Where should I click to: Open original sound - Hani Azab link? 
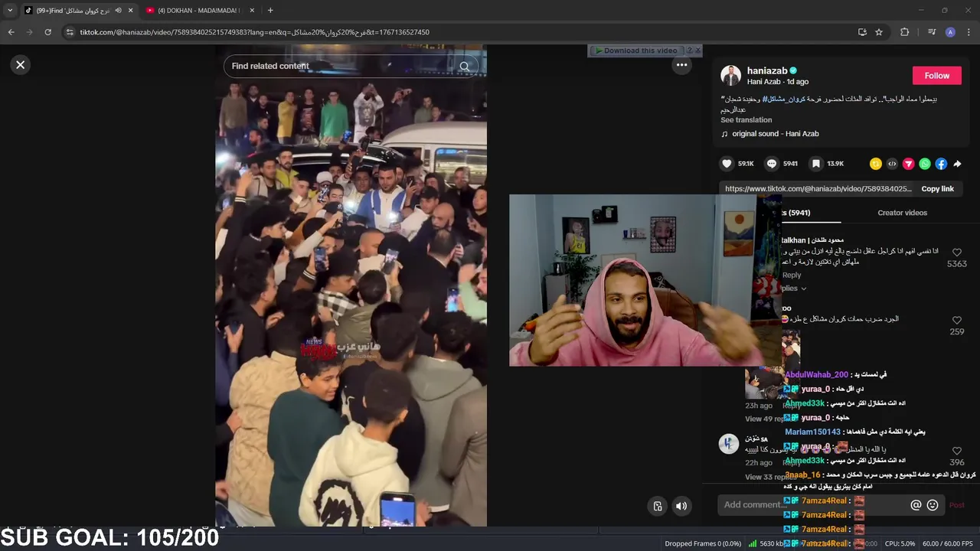click(776, 134)
